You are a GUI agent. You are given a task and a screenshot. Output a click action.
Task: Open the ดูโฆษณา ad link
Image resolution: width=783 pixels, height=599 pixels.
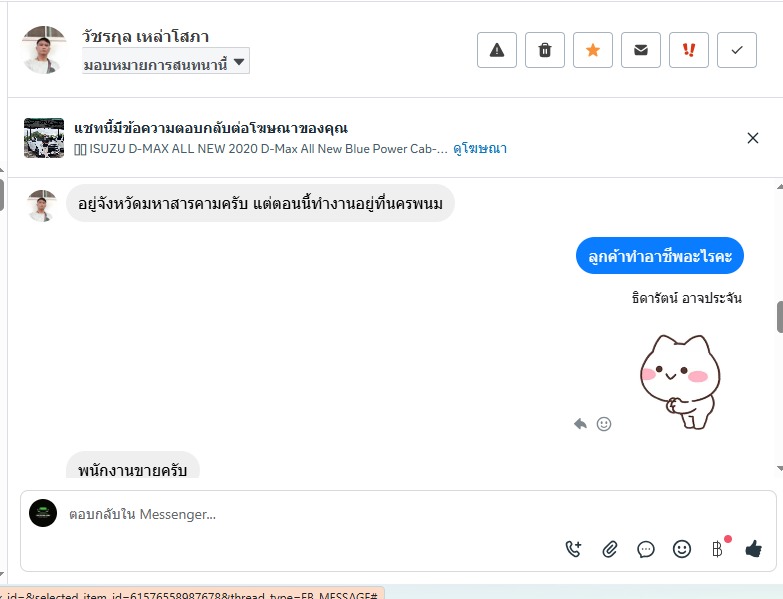click(x=480, y=149)
